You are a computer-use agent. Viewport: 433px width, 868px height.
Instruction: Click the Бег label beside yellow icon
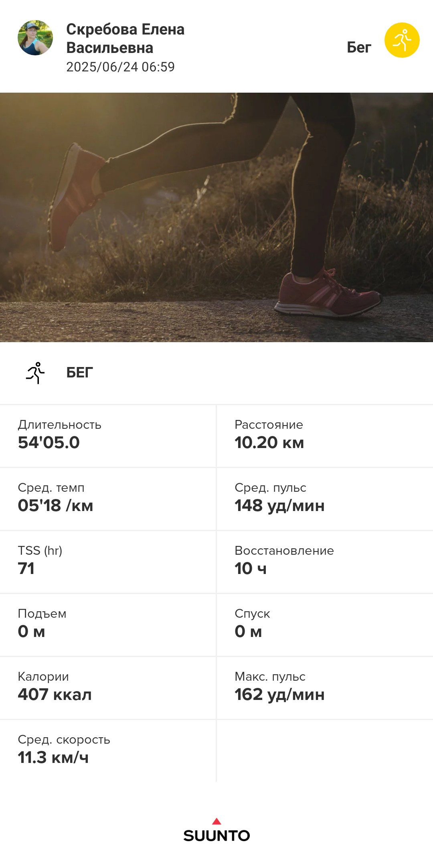[x=359, y=47]
